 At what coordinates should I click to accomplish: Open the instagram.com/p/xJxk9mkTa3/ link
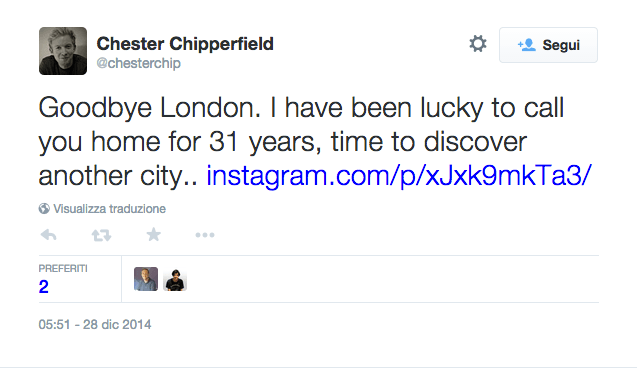click(399, 175)
